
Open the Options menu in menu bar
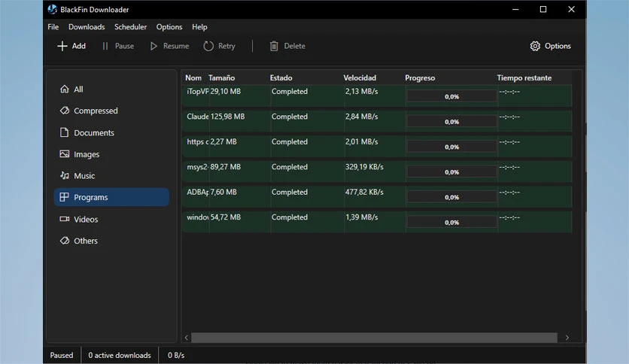[169, 27]
